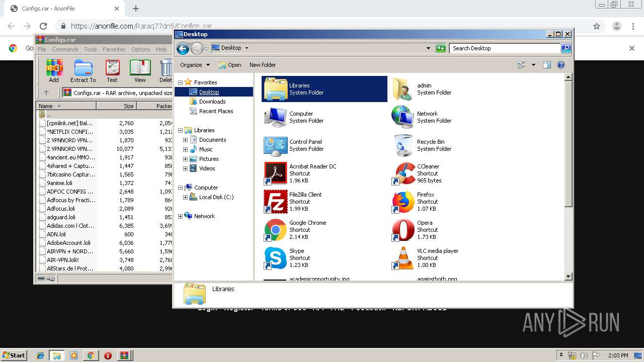Click search magnifier in Explorer

(x=566, y=48)
